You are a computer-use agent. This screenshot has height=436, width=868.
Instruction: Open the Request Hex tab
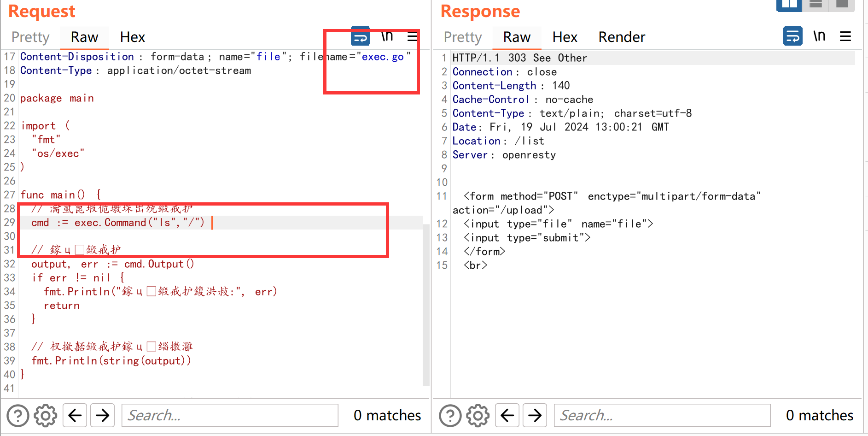pyautogui.click(x=133, y=37)
